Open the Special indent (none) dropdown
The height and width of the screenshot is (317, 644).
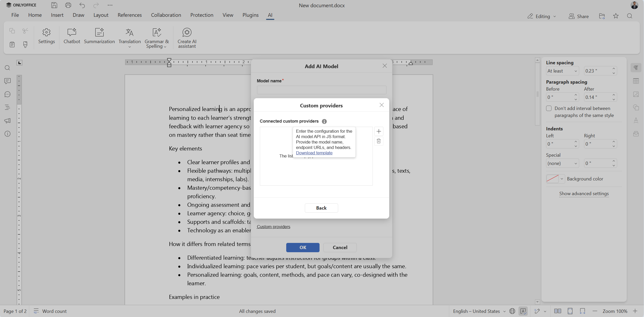pyautogui.click(x=562, y=163)
